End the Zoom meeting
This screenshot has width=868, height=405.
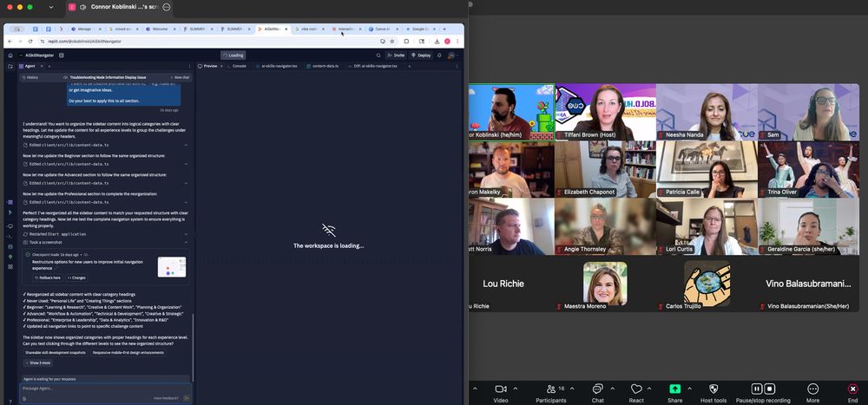click(x=852, y=392)
